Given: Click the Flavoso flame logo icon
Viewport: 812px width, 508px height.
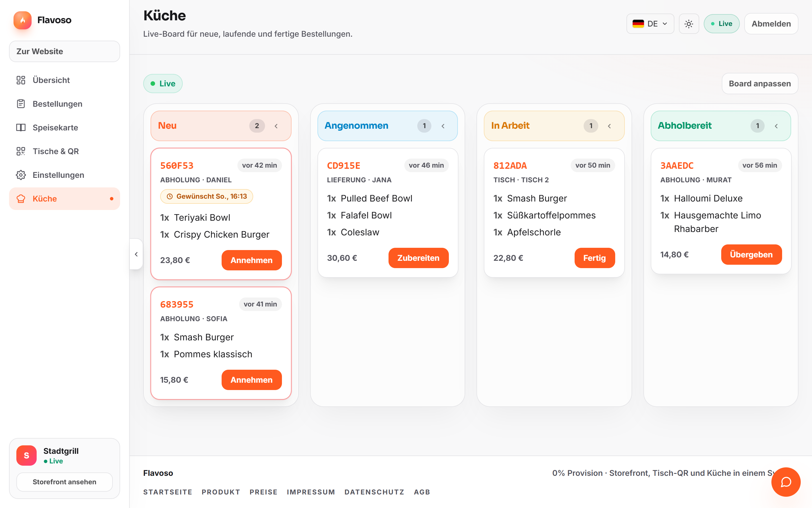Looking at the screenshot, I should coord(23,20).
